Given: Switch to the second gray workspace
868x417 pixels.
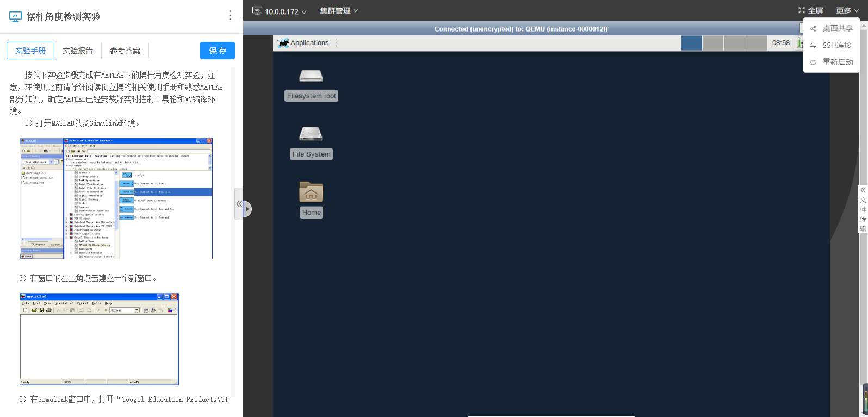Looking at the screenshot, I should (x=712, y=43).
